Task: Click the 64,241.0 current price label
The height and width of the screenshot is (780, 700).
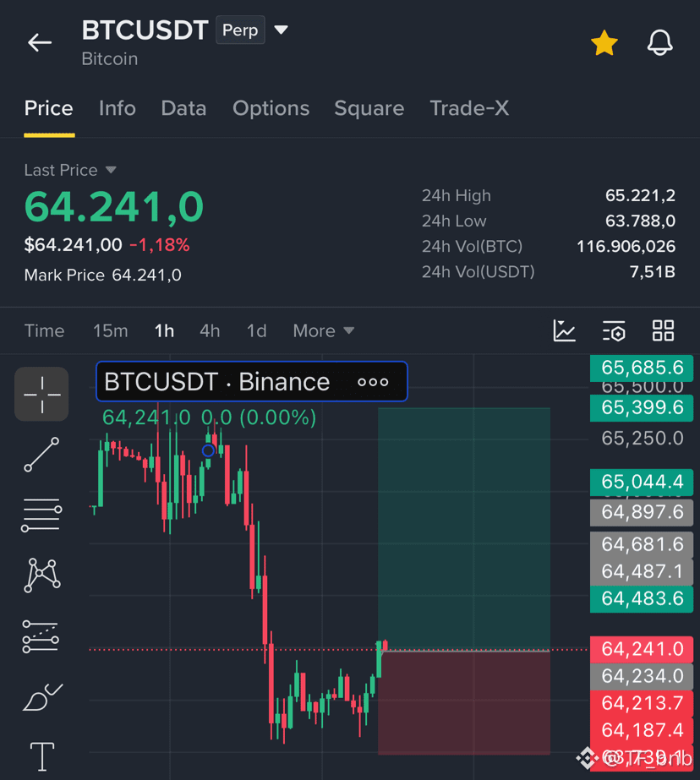Action: [642, 649]
